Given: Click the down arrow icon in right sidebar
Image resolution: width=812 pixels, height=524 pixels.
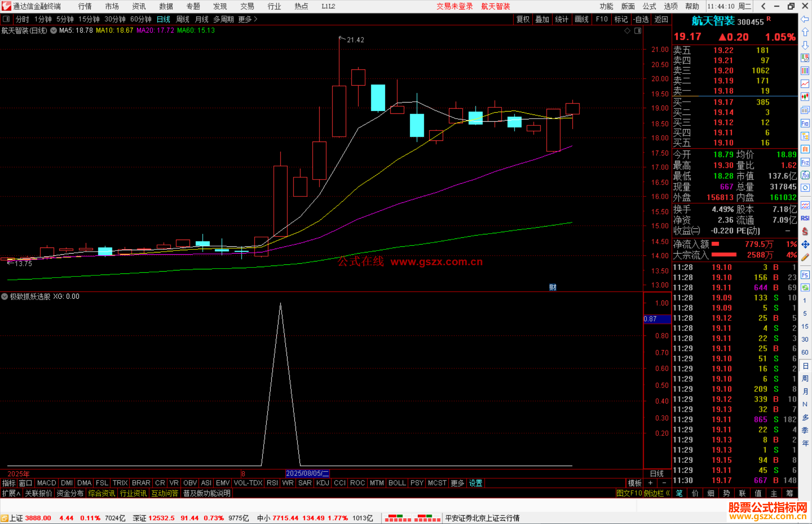Looking at the screenshot, I should (x=805, y=45).
